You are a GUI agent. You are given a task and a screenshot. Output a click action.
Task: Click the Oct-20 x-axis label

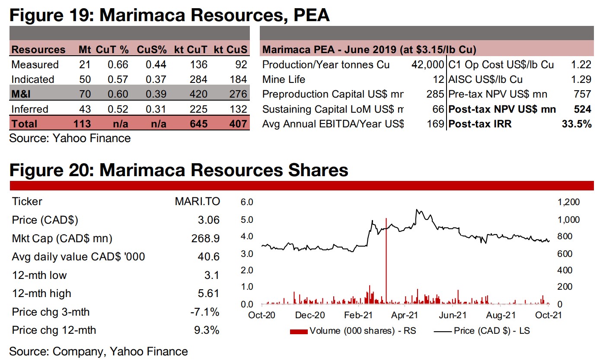262,316
